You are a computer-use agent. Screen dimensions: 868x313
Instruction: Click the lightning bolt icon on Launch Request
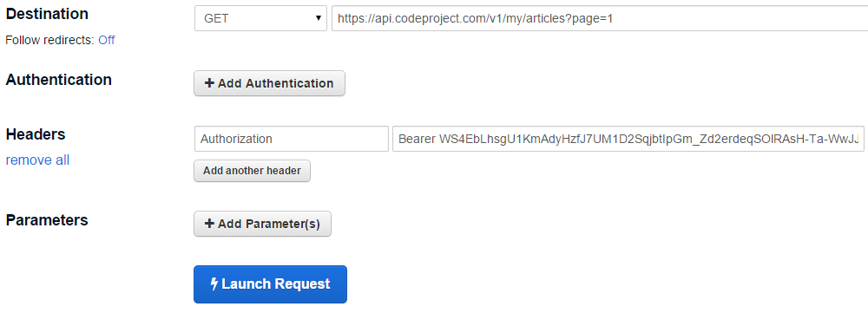pos(214,284)
